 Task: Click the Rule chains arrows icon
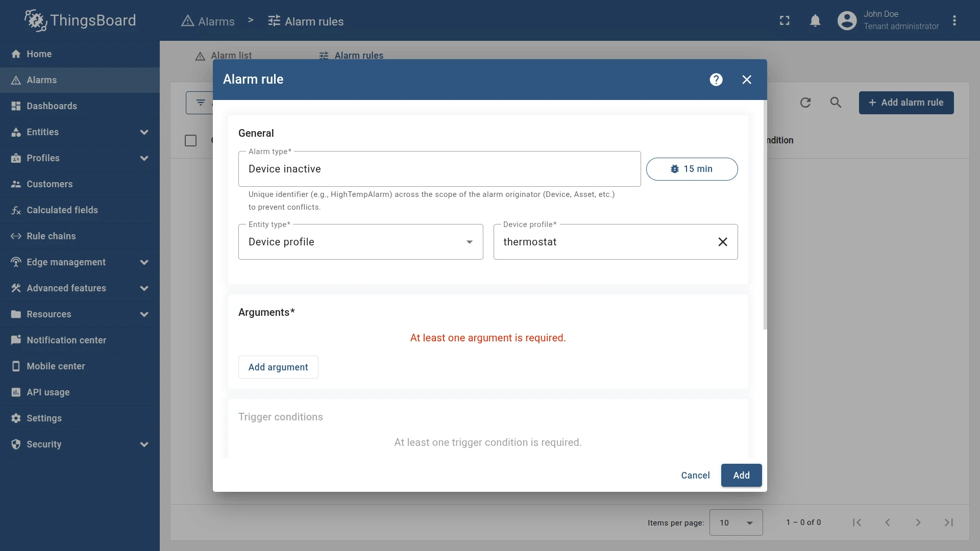tap(16, 236)
